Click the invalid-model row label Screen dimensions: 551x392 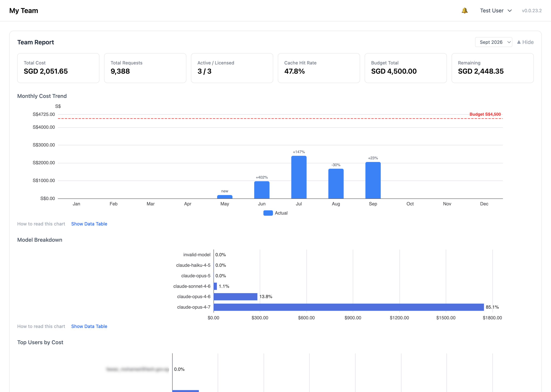[196, 255]
